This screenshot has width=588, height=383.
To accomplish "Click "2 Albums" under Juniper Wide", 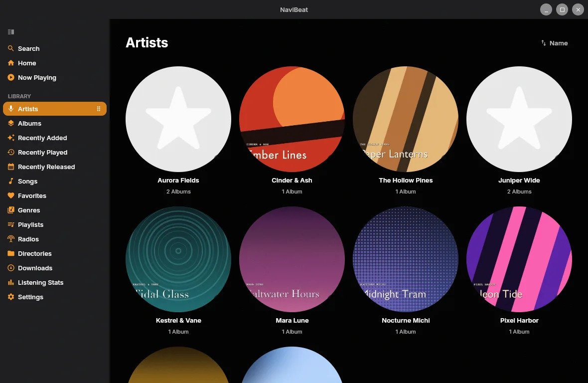I will [519, 191].
